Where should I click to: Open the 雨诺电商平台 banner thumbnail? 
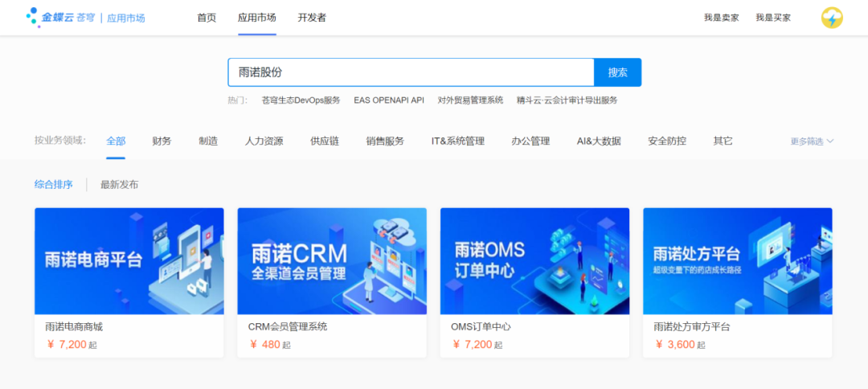(x=129, y=261)
